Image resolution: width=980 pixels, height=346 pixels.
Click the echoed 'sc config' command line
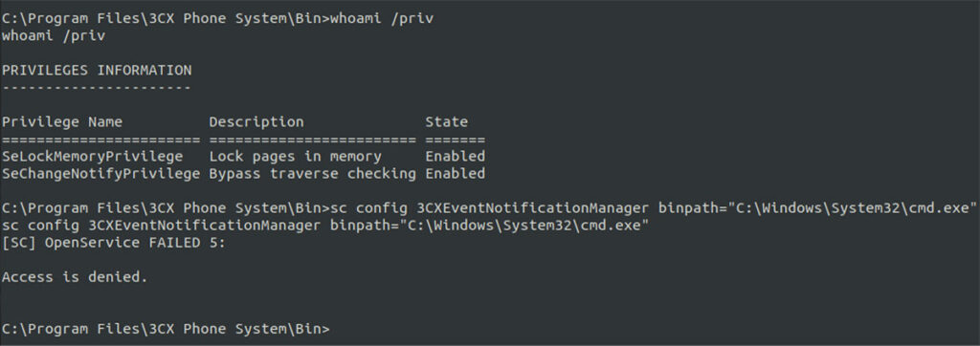pos(325,226)
